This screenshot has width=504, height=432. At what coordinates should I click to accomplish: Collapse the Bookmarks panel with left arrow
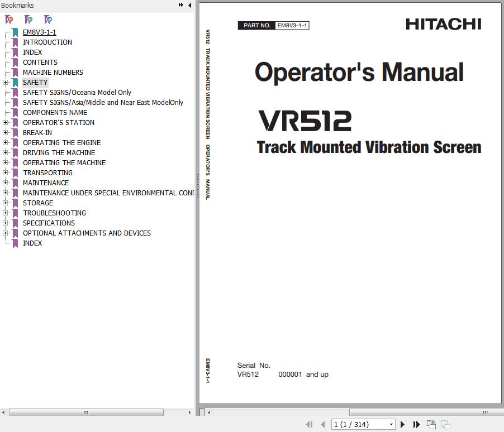[189, 5]
